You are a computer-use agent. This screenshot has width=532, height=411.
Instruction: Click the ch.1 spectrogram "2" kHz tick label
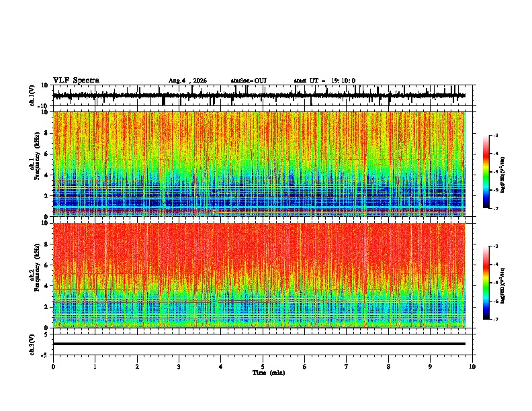(x=46, y=195)
